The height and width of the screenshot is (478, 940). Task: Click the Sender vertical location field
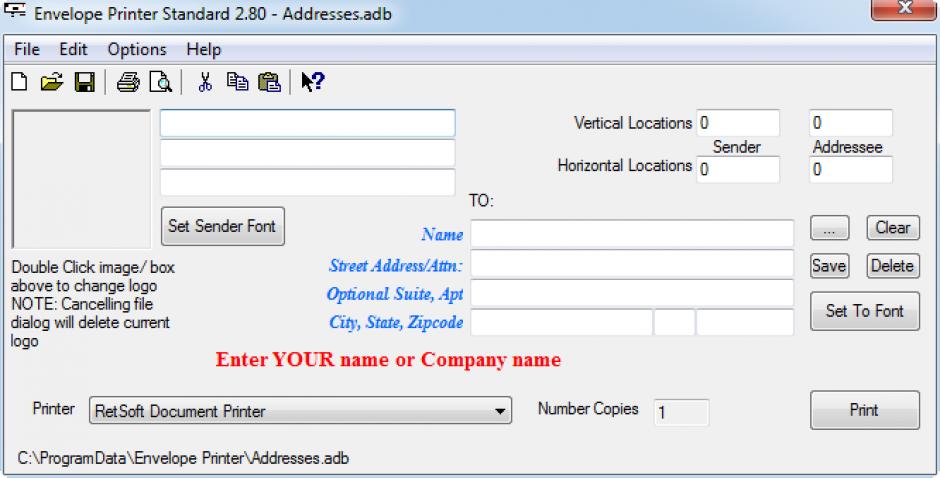[x=738, y=123]
